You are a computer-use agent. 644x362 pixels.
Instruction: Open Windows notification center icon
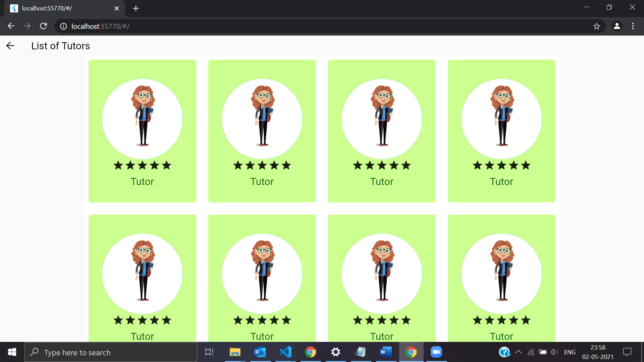(x=627, y=352)
